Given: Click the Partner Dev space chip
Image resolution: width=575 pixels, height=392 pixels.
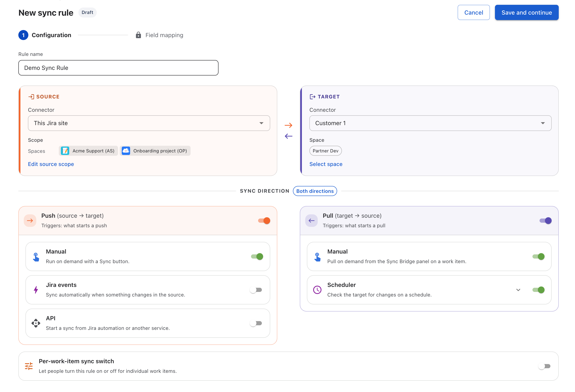Looking at the screenshot, I should [x=325, y=151].
